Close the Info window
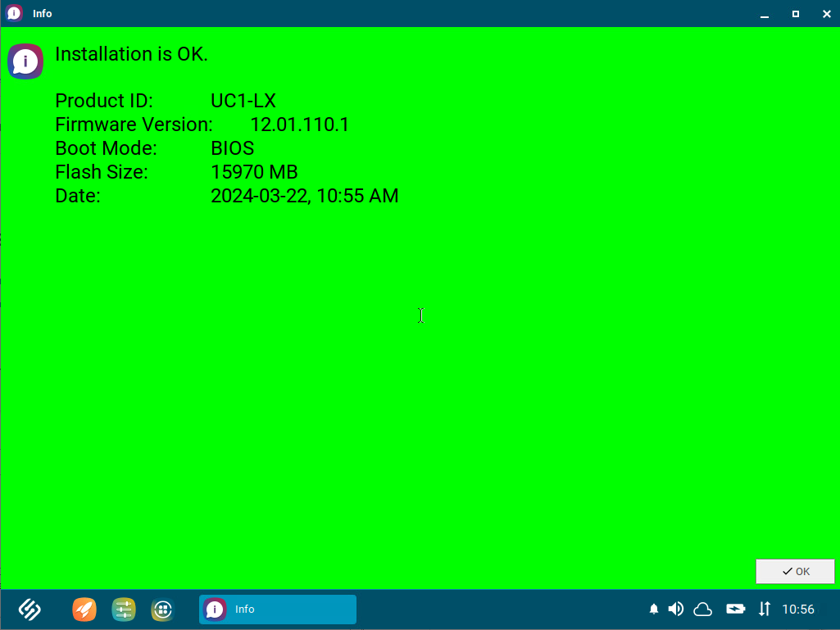 pyautogui.click(x=824, y=13)
